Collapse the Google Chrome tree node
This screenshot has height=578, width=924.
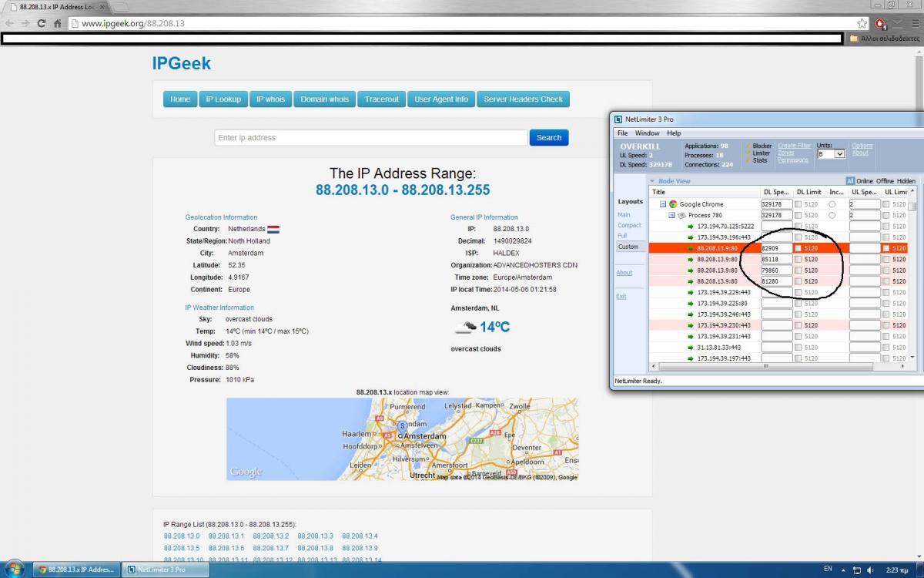click(662, 204)
